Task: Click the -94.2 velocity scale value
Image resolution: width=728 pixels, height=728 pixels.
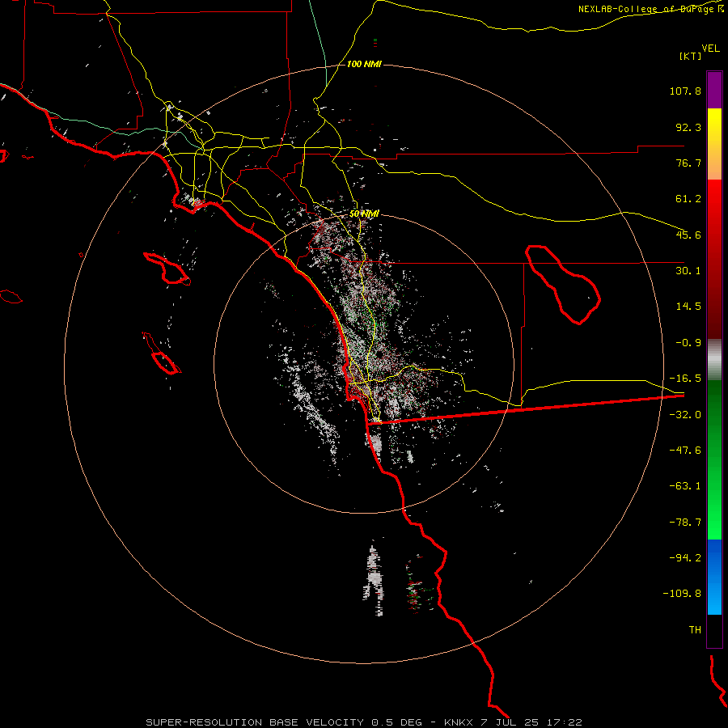Action: coord(685,558)
